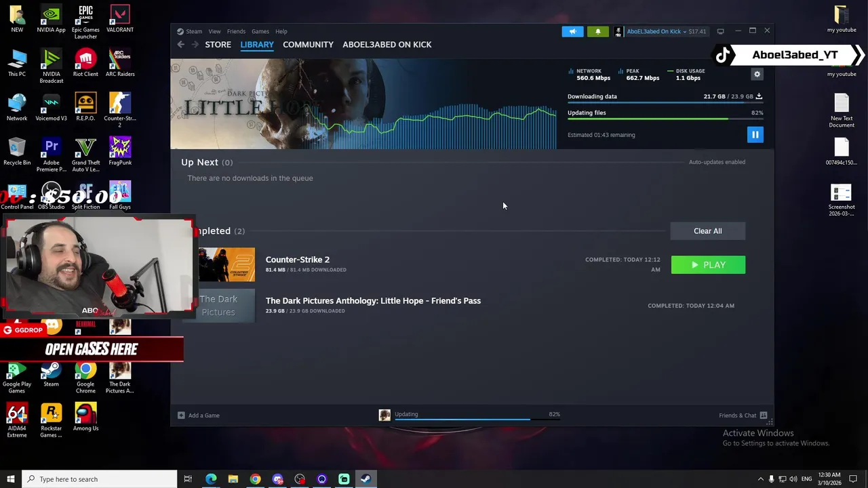Viewport: 868px width, 488px height.
Task: Show hidden icons in the system tray
Action: coord(760,479)
